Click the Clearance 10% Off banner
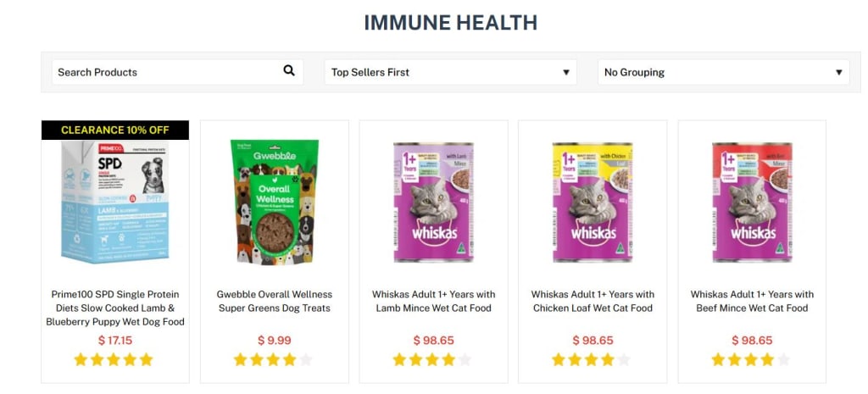Image resolution: width=868 pixels, height=394 pixels. pyautogui.click(x=115, y=130)
